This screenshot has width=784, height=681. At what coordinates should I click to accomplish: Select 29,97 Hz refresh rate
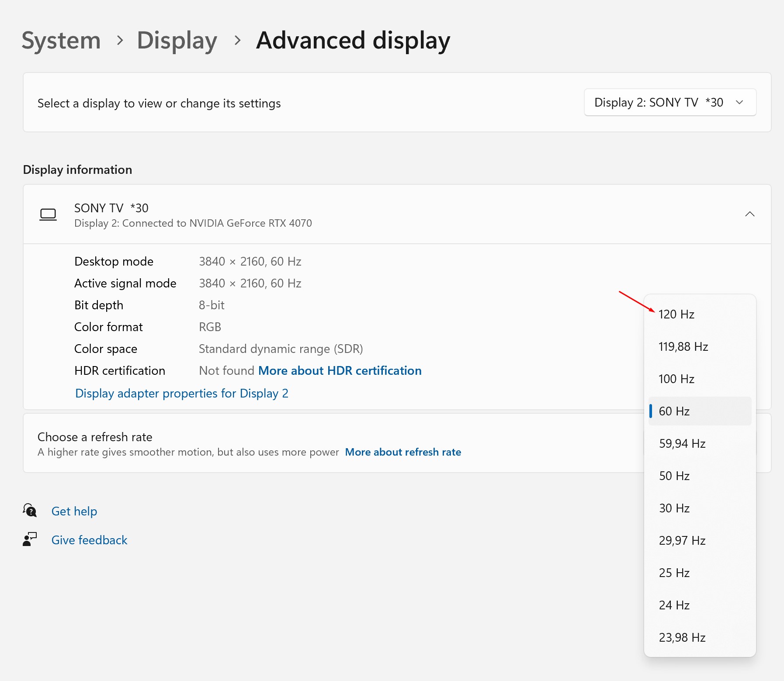700,540
